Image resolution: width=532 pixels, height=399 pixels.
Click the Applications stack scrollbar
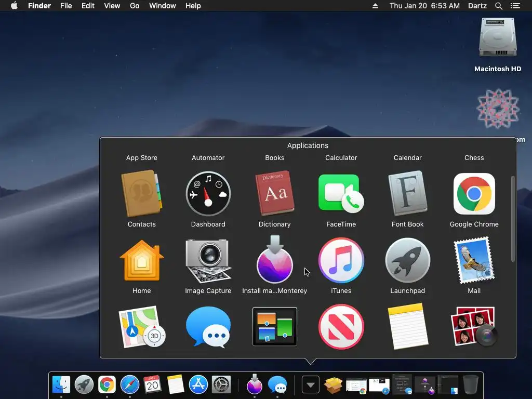pyautogui.click(x=513, y=219)
